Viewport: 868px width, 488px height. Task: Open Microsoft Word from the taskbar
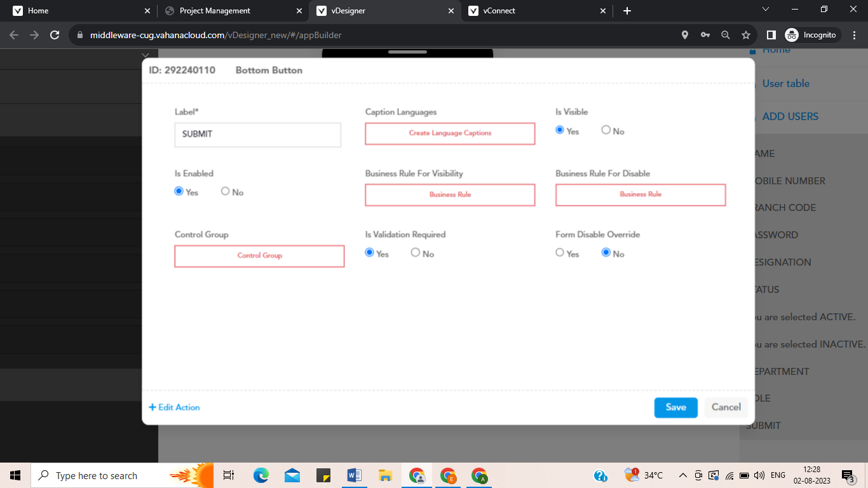coord(355,475)
